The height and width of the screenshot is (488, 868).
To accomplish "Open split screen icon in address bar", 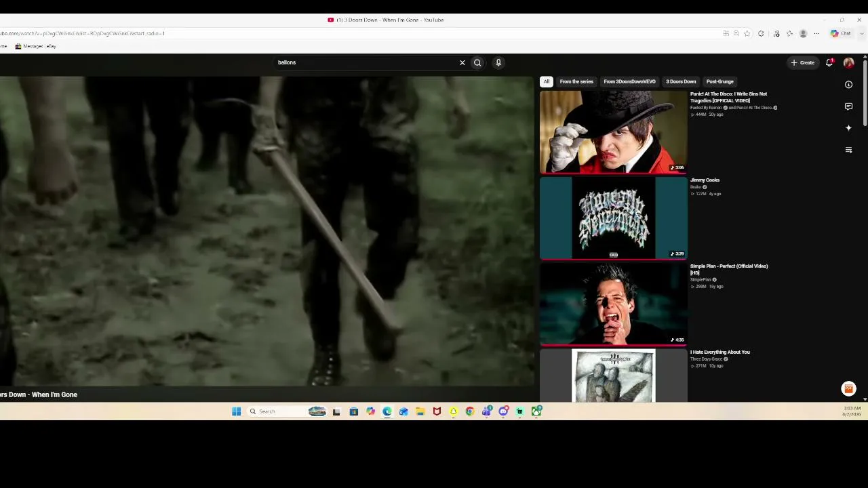I will click(726, 33).
